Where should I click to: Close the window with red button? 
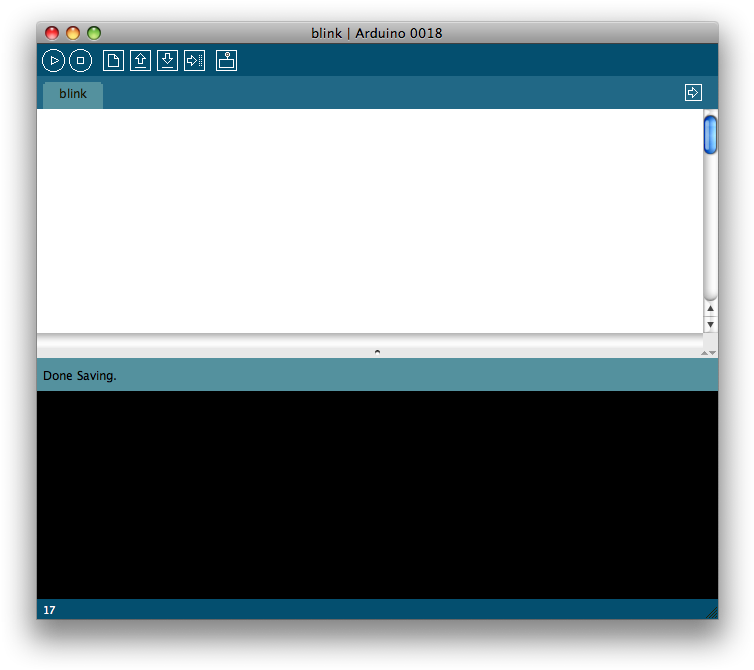pos(52,33)
